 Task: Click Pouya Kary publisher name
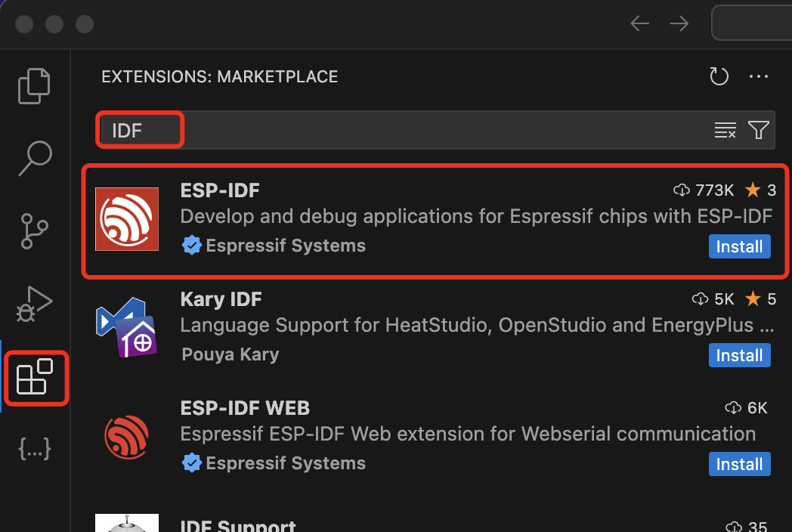(230, 354)
